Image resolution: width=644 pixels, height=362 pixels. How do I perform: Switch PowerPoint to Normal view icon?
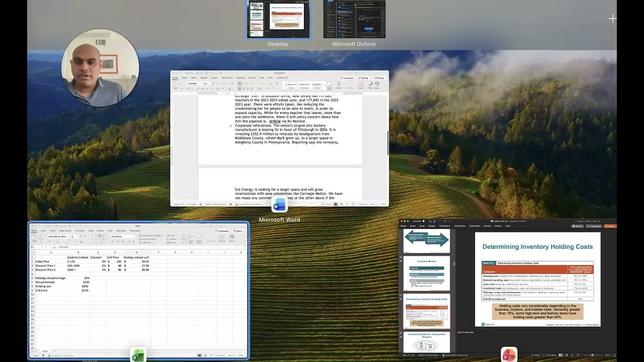pyautogui.click(x=560, y=355)
